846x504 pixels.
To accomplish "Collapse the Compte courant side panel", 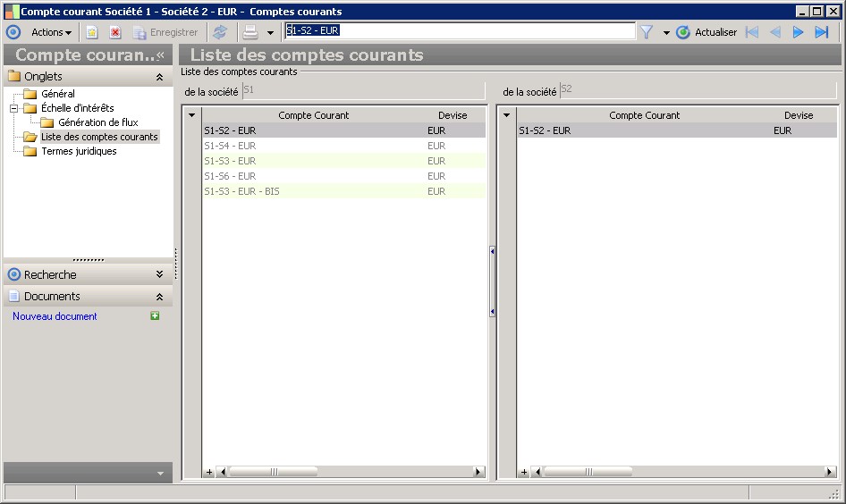I will click(160, 55).
